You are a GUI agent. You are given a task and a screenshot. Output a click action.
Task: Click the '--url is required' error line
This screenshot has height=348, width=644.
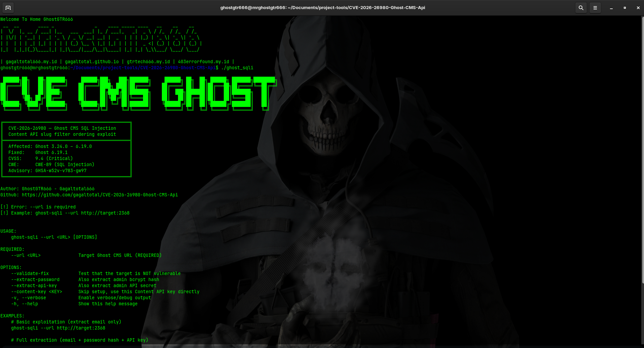click(38, 207)
